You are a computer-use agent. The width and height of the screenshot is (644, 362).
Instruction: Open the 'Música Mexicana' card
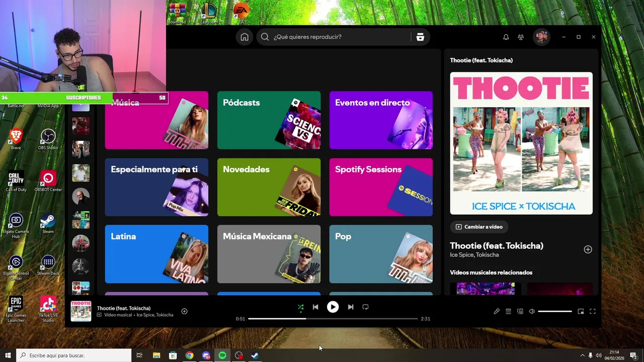(x=269, y=254)
